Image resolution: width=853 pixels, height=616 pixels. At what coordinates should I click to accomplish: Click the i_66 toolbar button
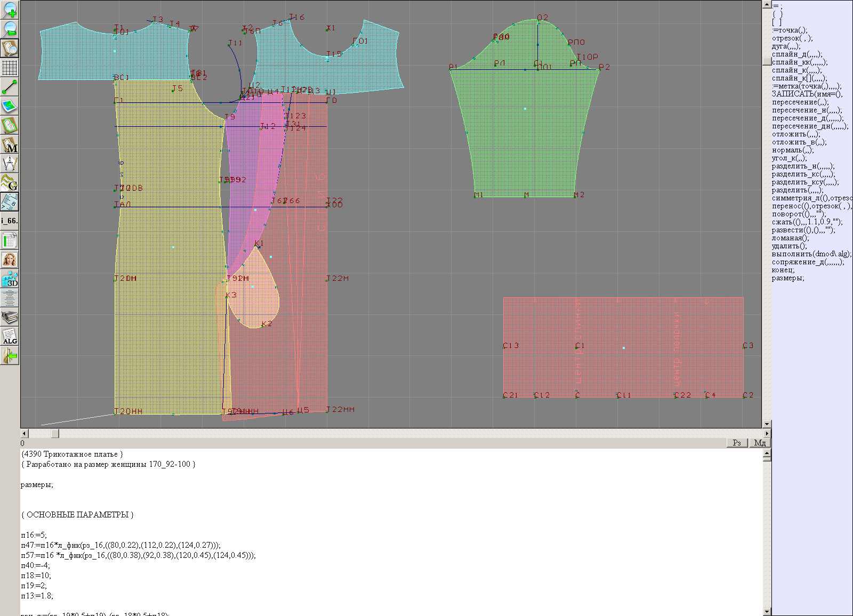(10, 221)
